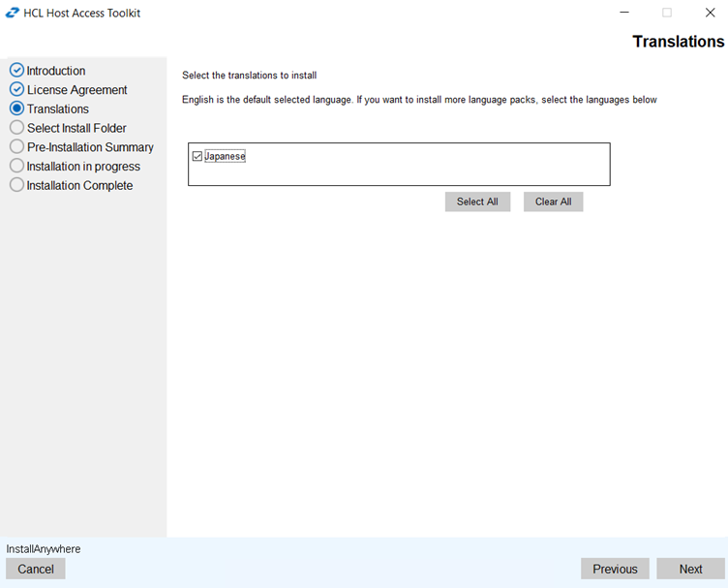Click the License Agreement step label
The image size is (728, 588).
[x=76, y=90]
